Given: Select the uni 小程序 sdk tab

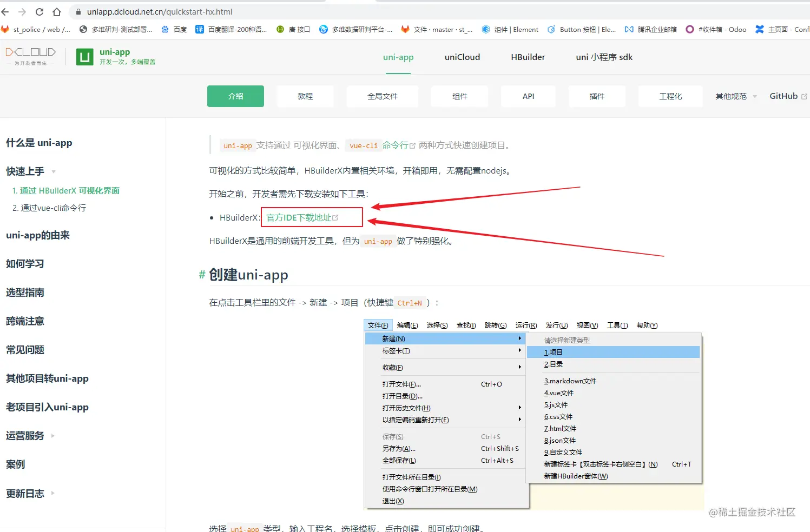Looking at the screenshot, I should [x=604, y=57].
